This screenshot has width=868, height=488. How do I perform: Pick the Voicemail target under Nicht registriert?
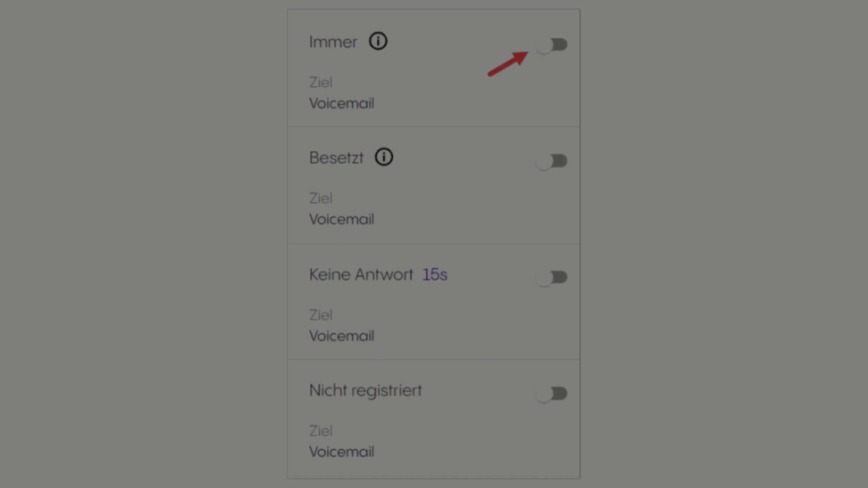pyautogui.click(x=342, y=452)
